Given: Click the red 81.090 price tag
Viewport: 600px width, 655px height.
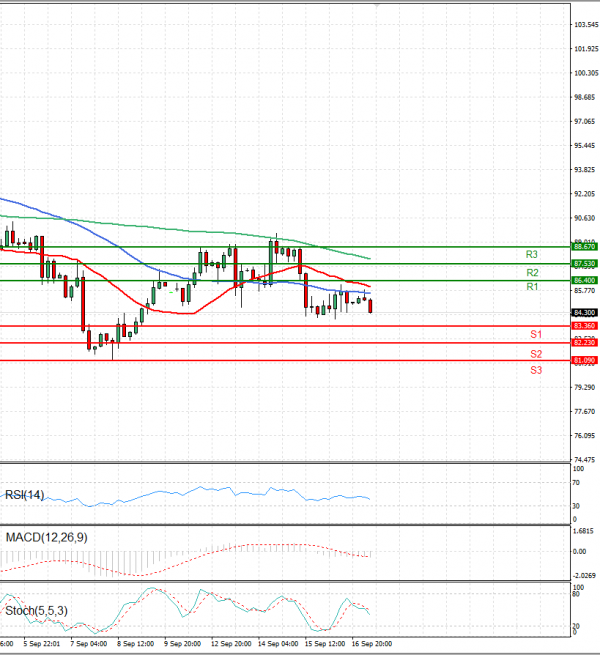Looking at the screenshot, I should (584, 360).
